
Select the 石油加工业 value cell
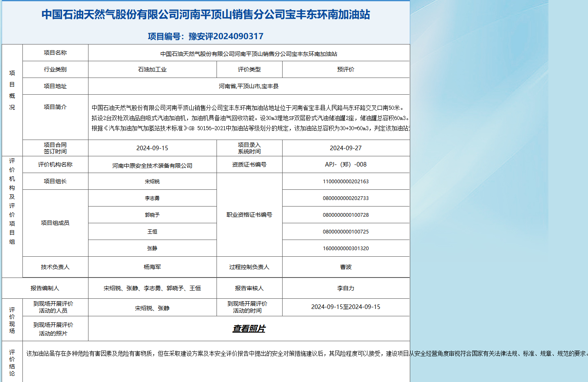pos(153,69)
